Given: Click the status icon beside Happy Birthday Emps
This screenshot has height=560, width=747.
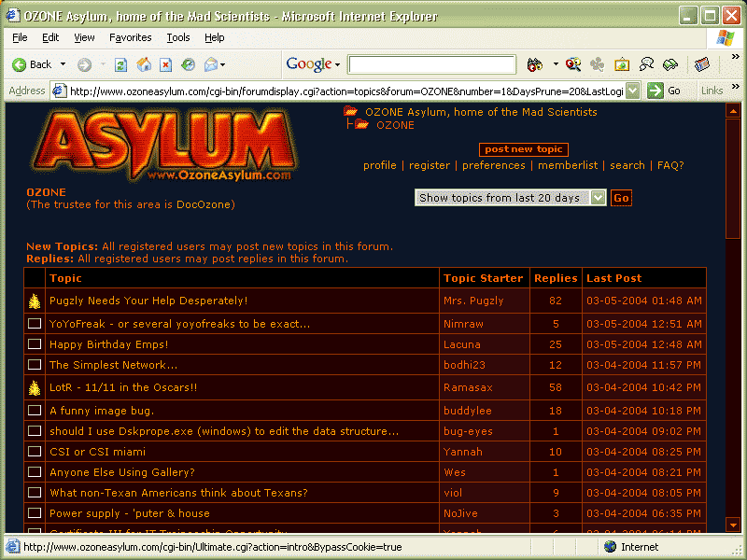Looking at the screenshot, I should click(35, 343).
